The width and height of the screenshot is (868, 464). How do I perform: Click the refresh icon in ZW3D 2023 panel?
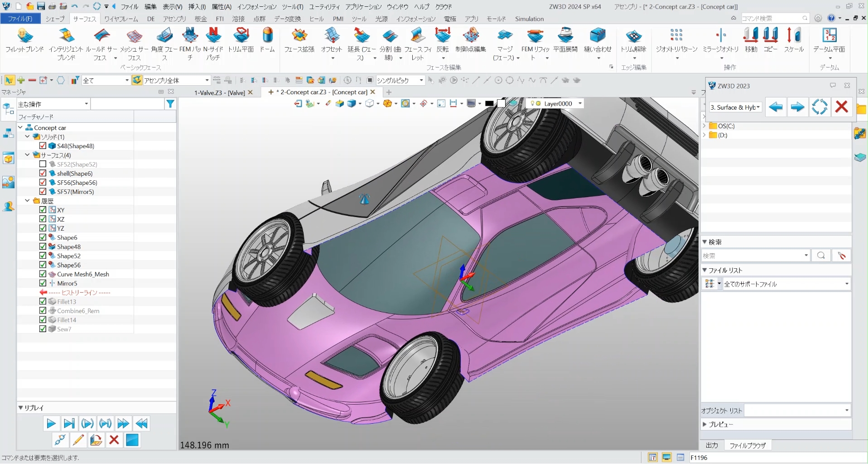pos(820,107)
